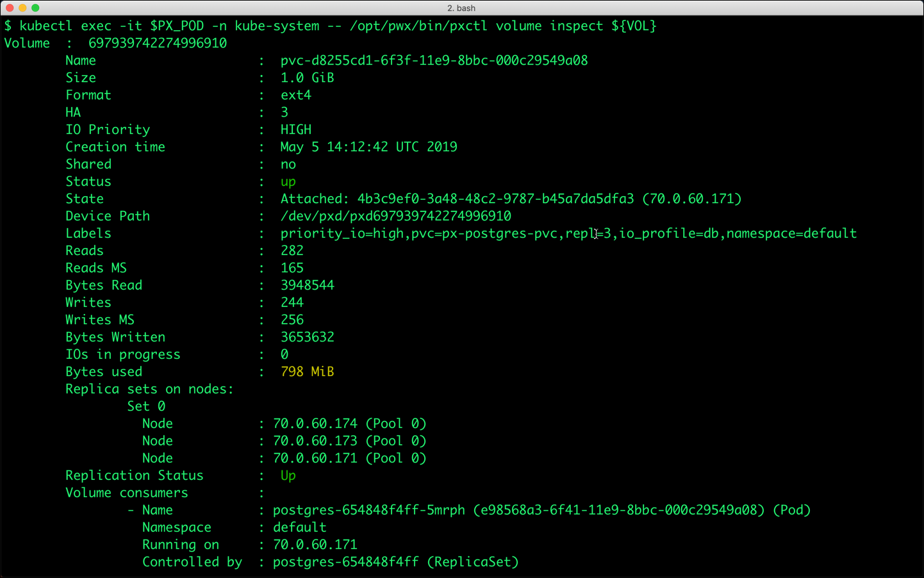This screenshot has height=578, width=924.
Task: Click the node IP 70.0.60.173
Action: pos(315,440)
